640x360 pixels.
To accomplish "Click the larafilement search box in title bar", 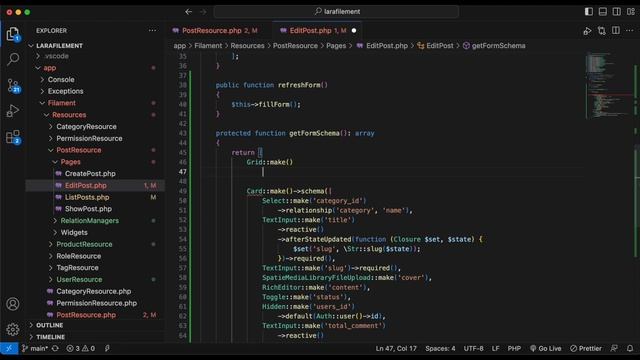I will [x=336, y=12].
